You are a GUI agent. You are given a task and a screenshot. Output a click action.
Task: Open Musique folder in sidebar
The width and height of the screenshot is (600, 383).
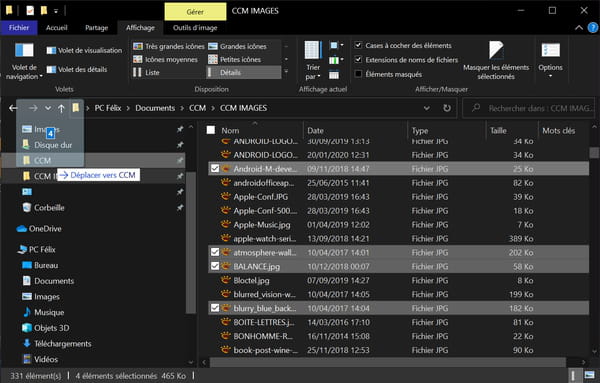tap(43, 312)
